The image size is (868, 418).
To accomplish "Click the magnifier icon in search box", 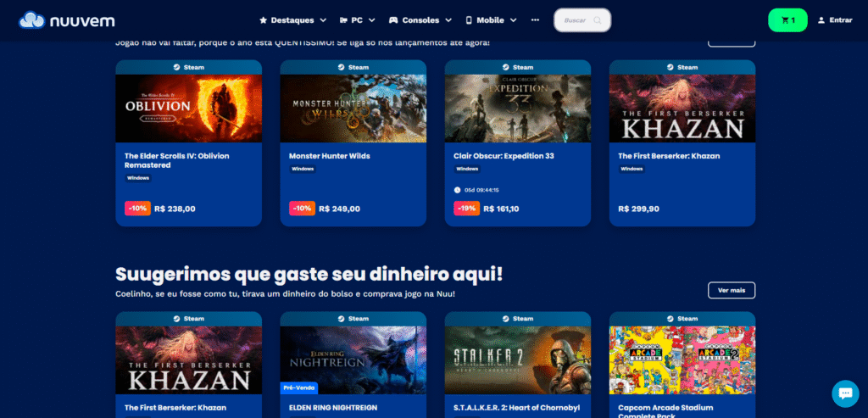I will pos(598,20).
